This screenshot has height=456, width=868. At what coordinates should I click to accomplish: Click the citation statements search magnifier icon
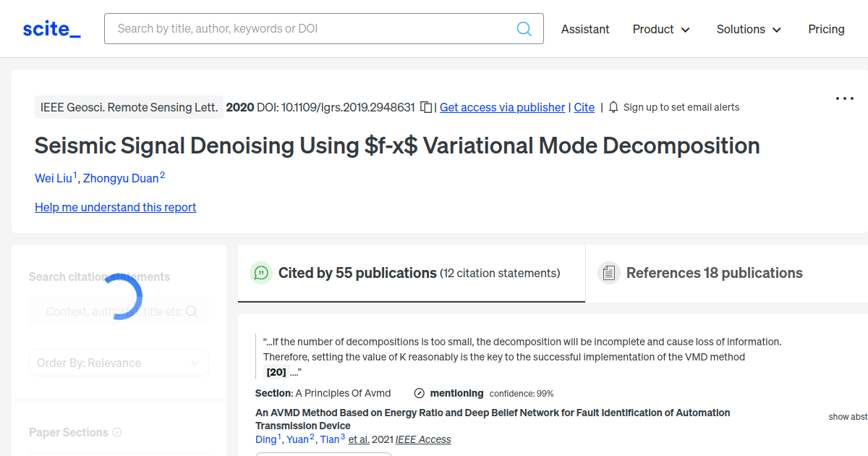pyautogui.click(x=192, y=311)
